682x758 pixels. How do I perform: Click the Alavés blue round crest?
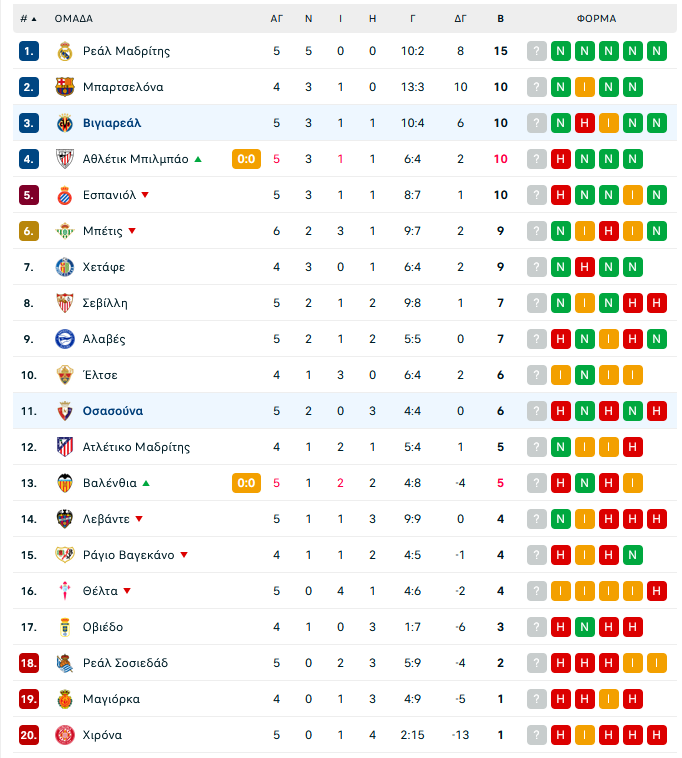[x=65, y=339]
